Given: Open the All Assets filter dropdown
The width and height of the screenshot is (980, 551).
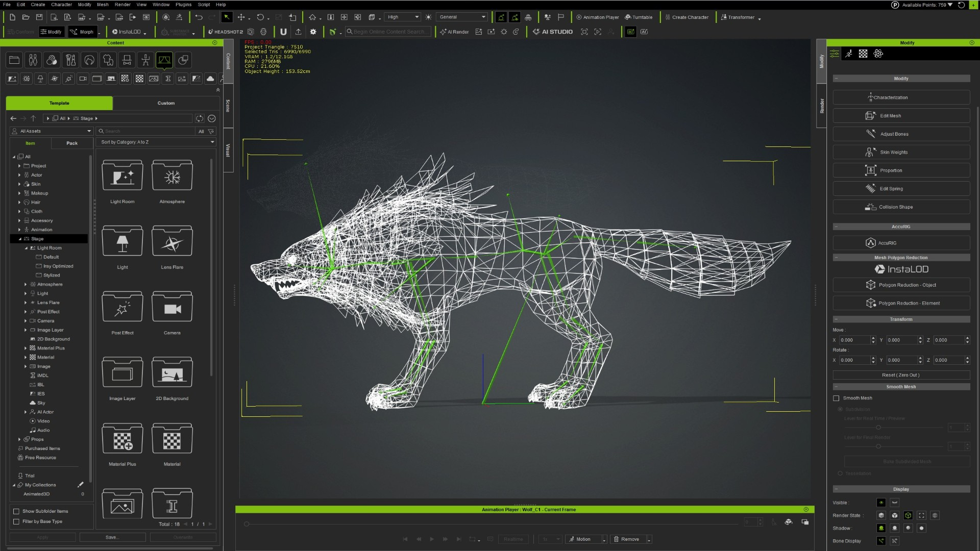Looking at the screenshot, I should coord(52,131).
